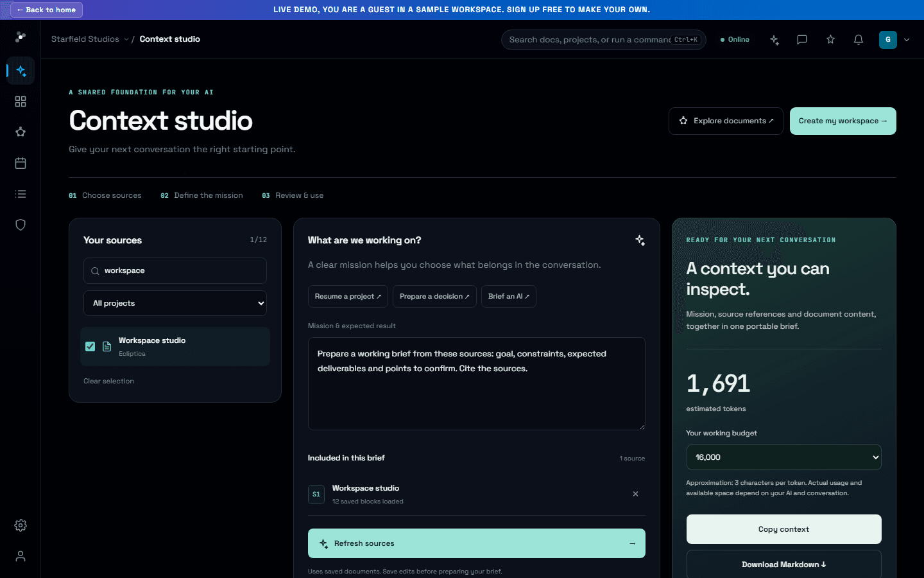
Task: Click the document icon on Workspace studio row
Action: click(107, 347)
